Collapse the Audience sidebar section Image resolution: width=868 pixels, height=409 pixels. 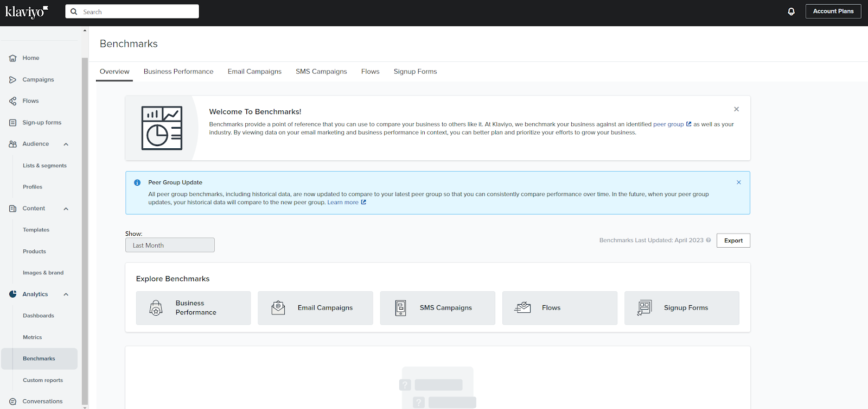coord(66,144)
